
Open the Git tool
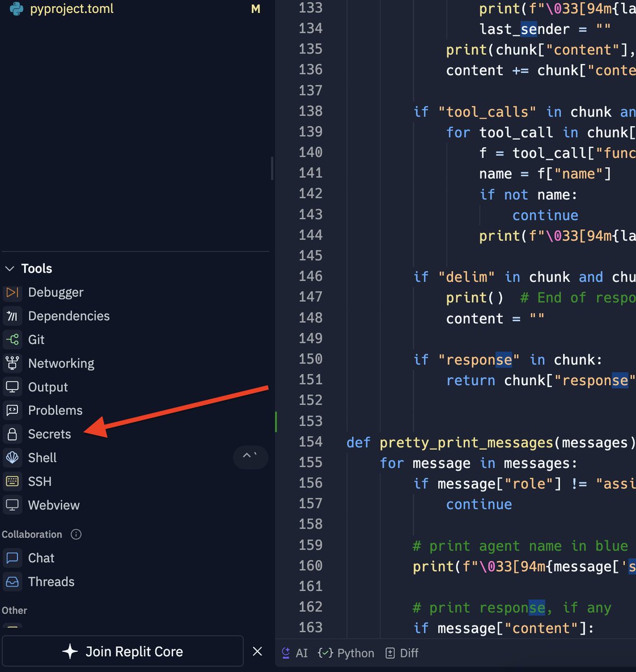click(x=36, y=339)
